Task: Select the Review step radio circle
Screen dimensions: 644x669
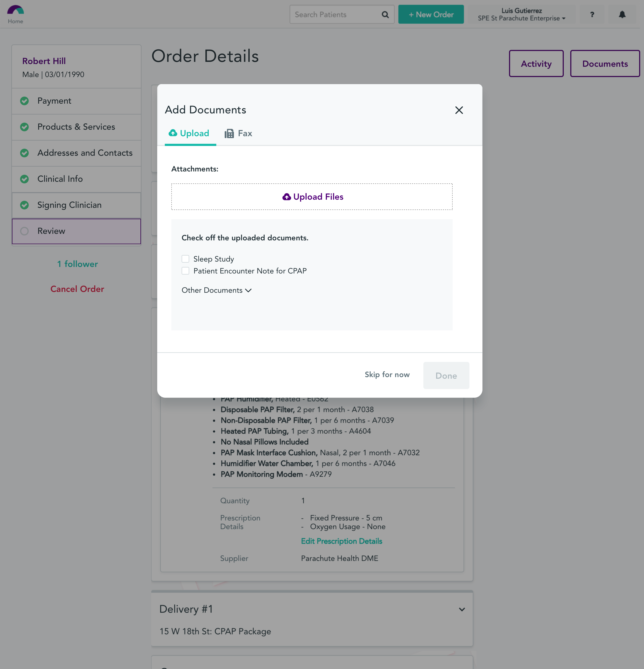Action: click(24, 231)
